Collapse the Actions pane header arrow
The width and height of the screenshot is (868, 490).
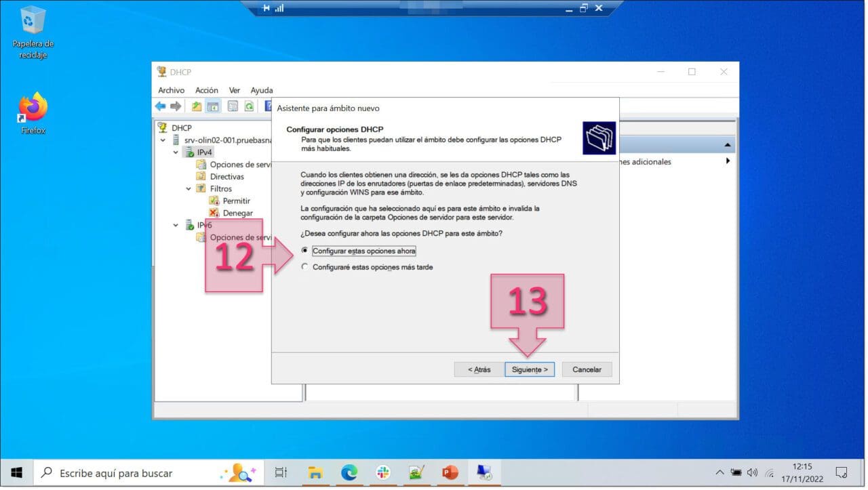728,145
